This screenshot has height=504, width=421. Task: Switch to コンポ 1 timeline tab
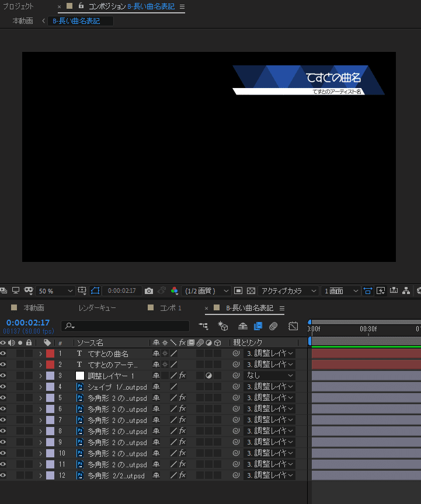(x=171, y=308)
